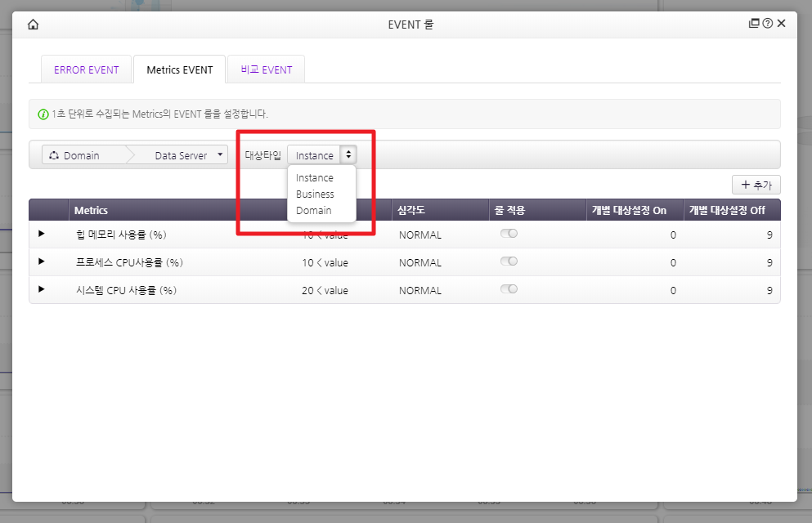Expand the 시스템 CPU 사용률 row

point(42,290)
